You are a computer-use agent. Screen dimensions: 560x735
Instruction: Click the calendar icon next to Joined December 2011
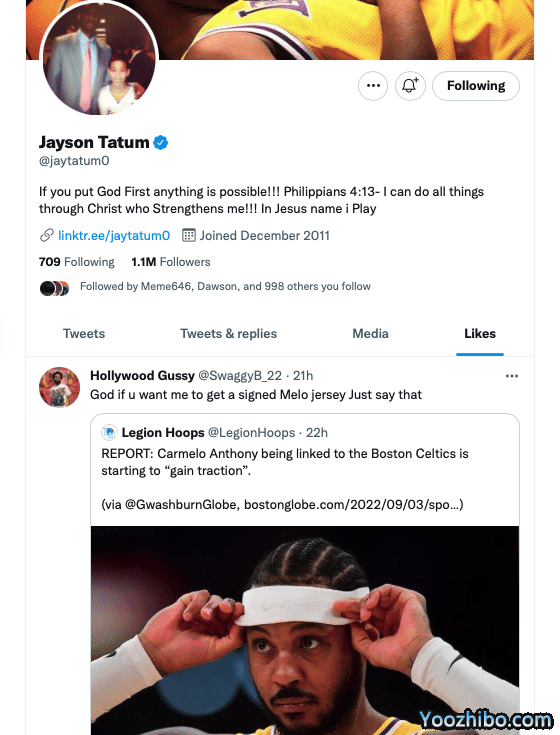[188, 235]
